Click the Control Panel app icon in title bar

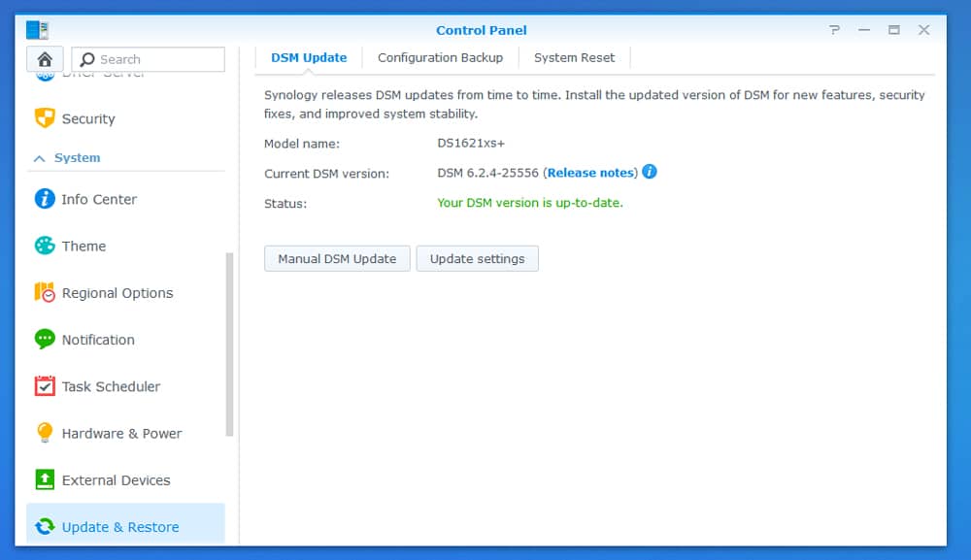[37, 30]
